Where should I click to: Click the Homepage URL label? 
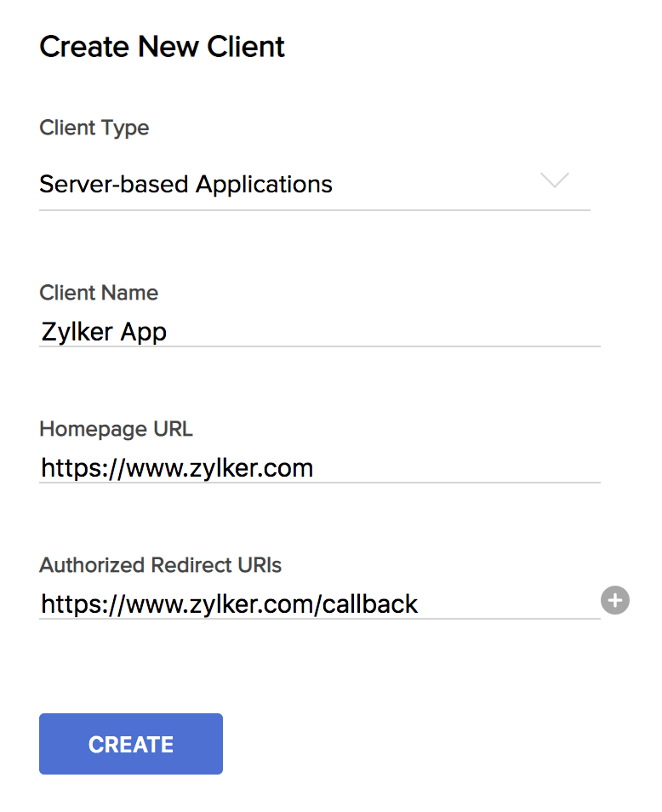(116, 429)
